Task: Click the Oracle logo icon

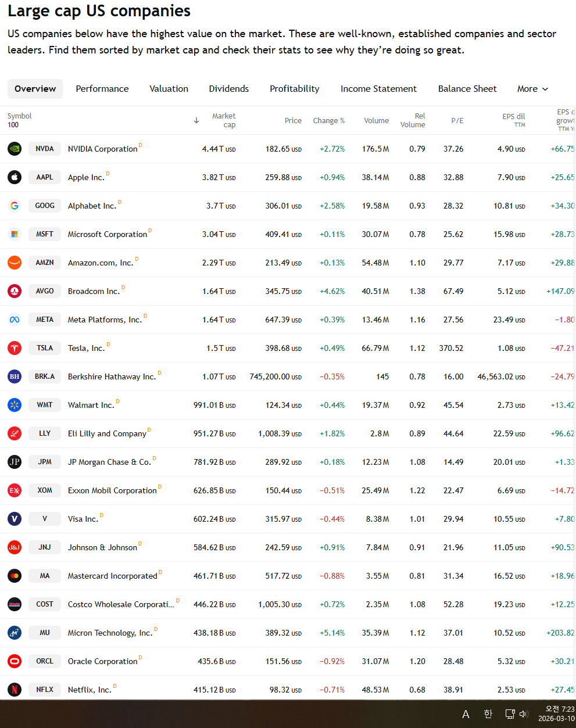Action: pyautogui.click(x=15, y=661)
